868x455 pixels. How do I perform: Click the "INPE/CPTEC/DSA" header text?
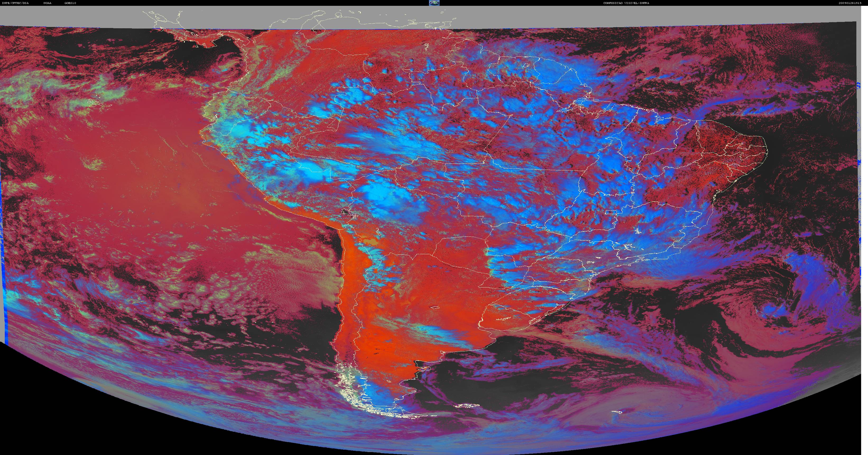(x=15, y=3)
